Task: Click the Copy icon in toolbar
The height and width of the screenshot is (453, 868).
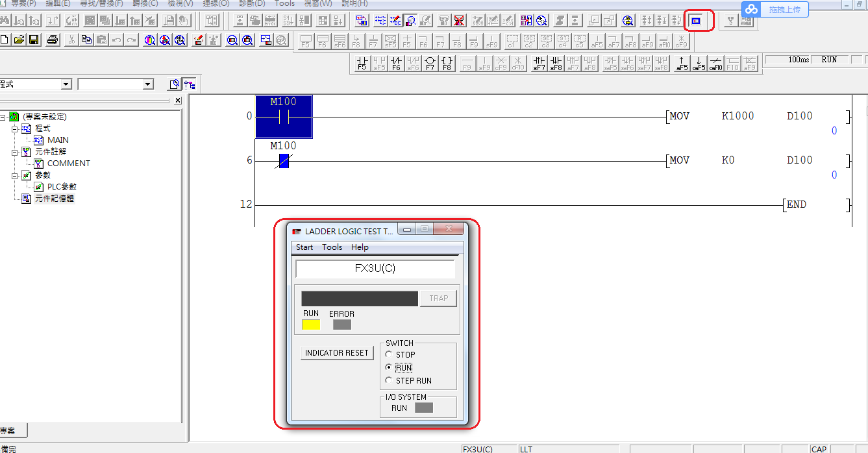Action: click(x=86, y=40)
